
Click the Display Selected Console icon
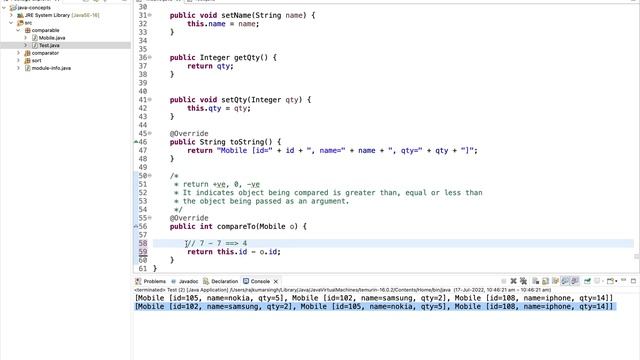coord(597,281)
